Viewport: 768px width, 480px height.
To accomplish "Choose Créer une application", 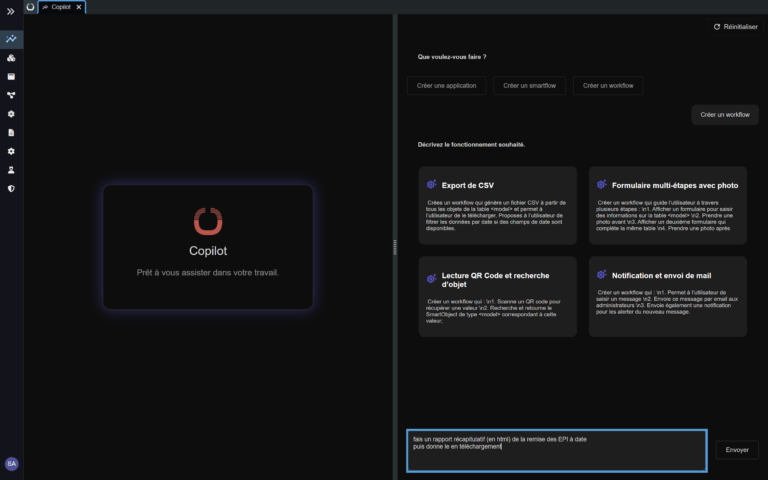I will pyautogui.click(x=447, y=86).
